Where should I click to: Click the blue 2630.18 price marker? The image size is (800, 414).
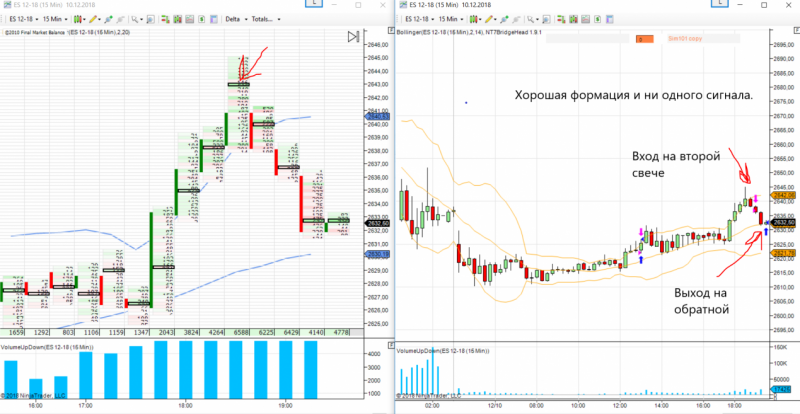(x=379, y=254)
